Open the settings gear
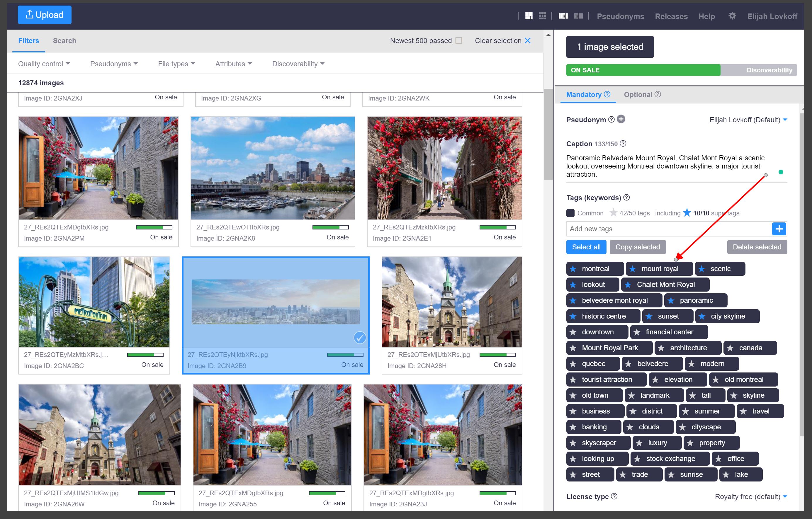The height and width of the screenshot is (519, 812). pos(732,16)
